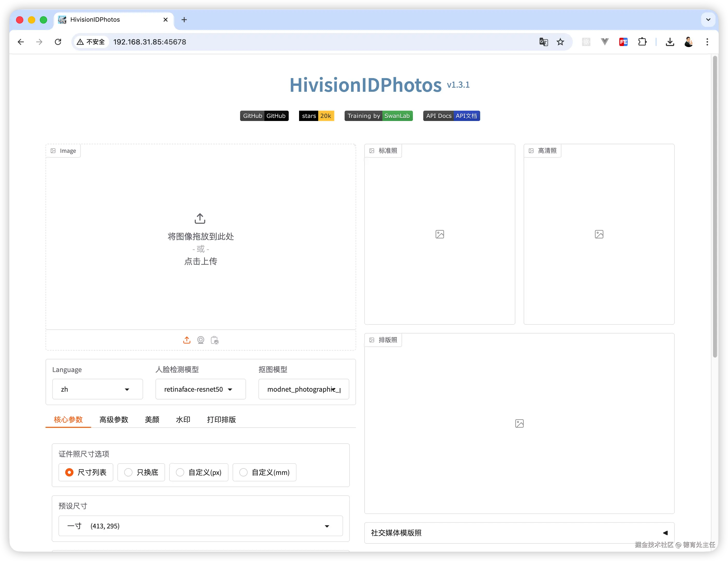Switch to the 水印 tab
This screenshot has height=561, width=728.
pyautogui.click(x=183, y=419)
